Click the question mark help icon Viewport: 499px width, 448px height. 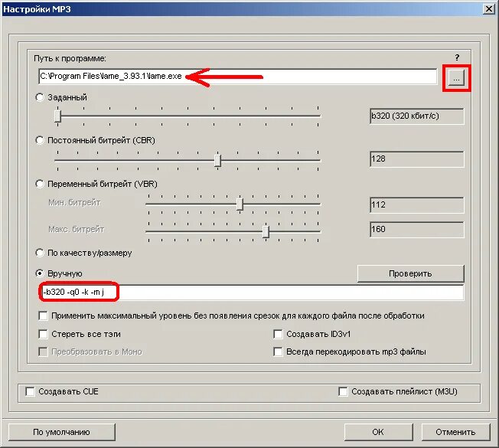(457, 57)
